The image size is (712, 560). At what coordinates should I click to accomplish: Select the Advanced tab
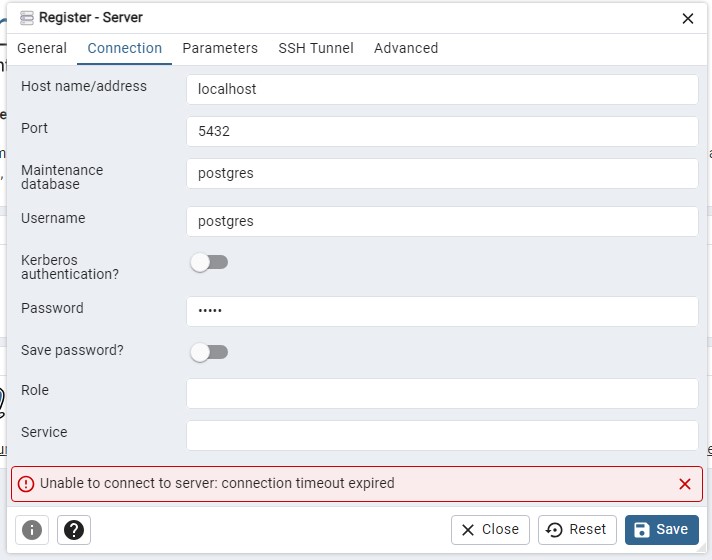[x=406, y=48]
